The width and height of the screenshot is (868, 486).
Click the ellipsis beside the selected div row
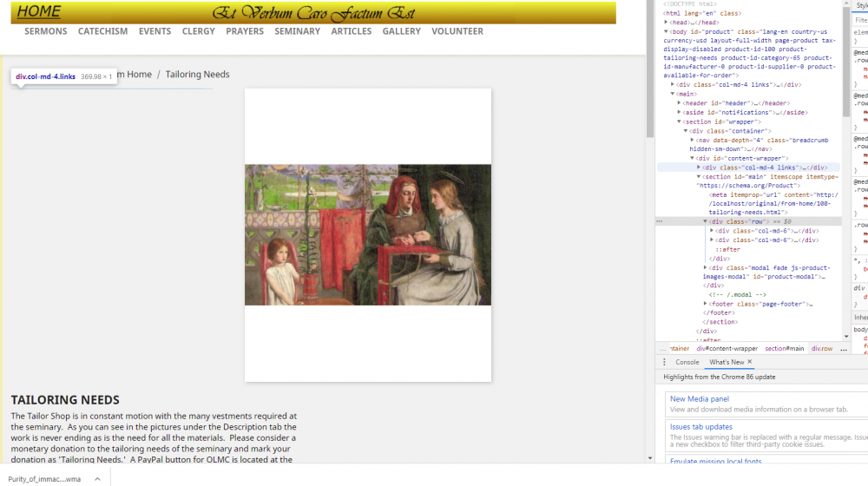(660, 221)
